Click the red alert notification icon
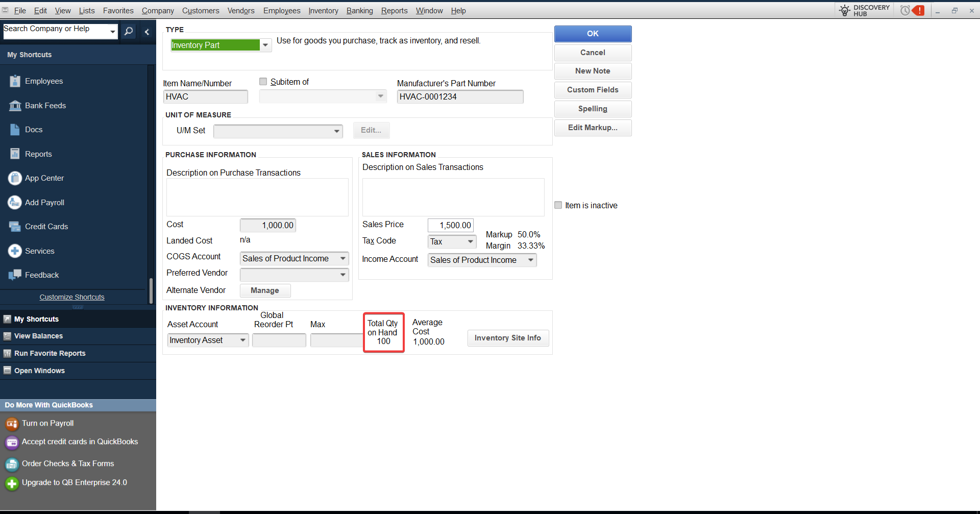This screenshot has height=514, width=980. coord(918,10)
